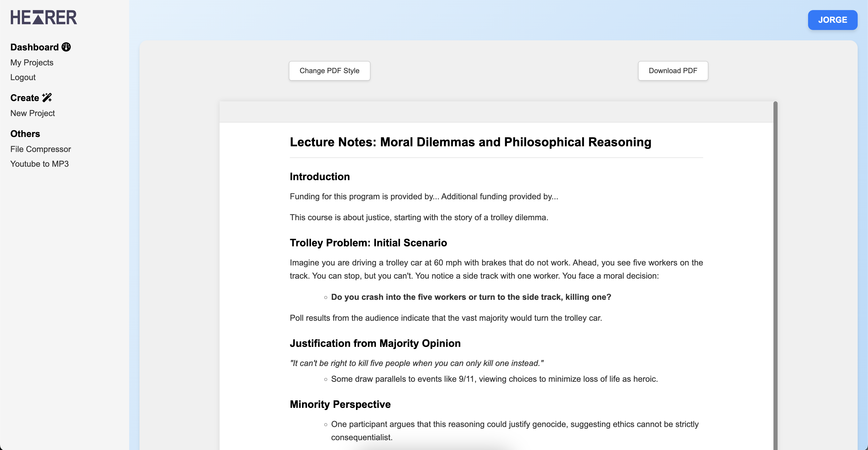Click the Create heading in sidebar
868x450 pixels.
25,98
